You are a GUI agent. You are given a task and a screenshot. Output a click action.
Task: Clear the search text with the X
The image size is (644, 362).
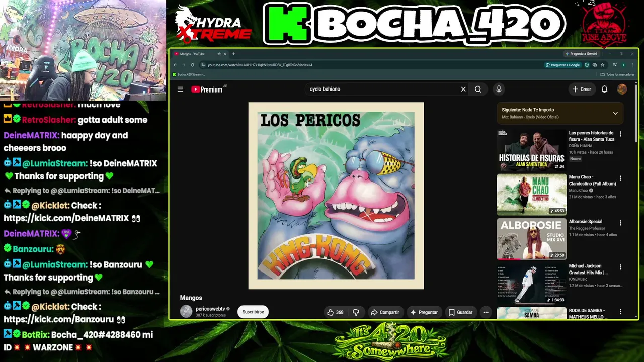pyautogui.click(x=463, y=89)
